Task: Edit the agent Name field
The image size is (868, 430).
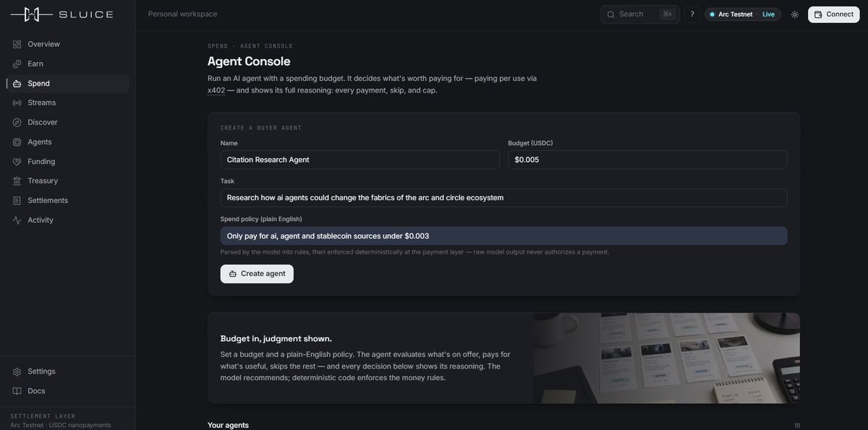Action: coord(360,160)
